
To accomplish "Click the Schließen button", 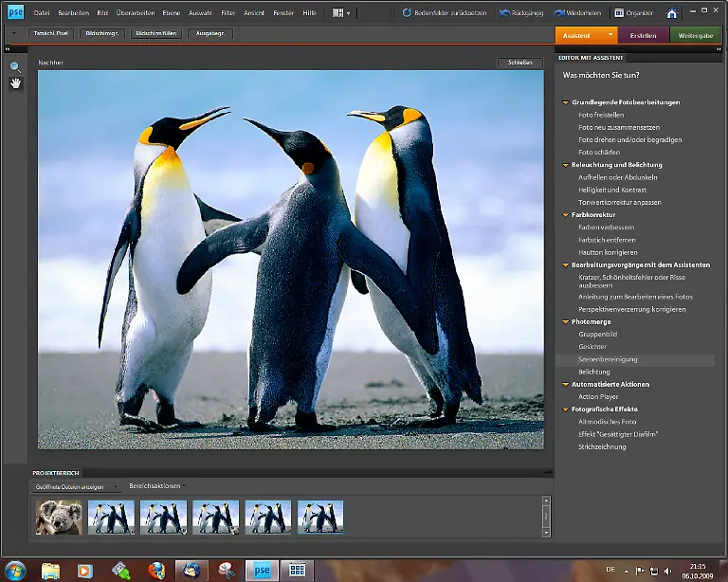I will (519, 63).
